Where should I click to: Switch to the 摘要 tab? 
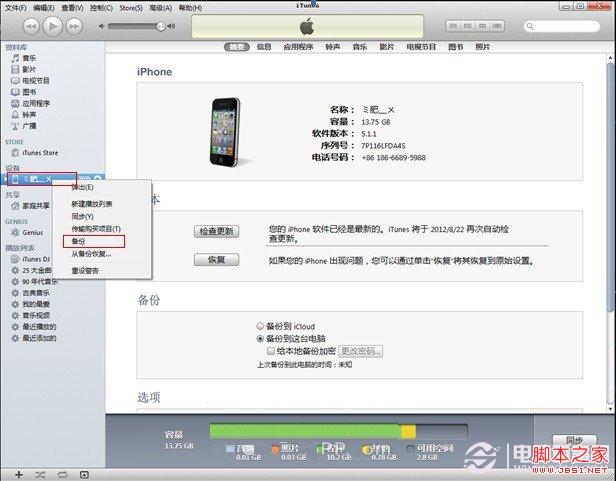236,47
